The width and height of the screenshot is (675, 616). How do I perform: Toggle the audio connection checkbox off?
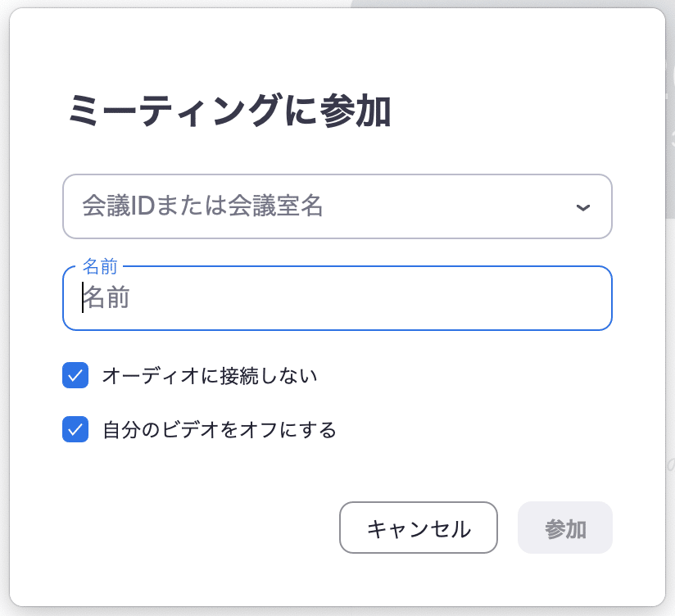point(75,375)
